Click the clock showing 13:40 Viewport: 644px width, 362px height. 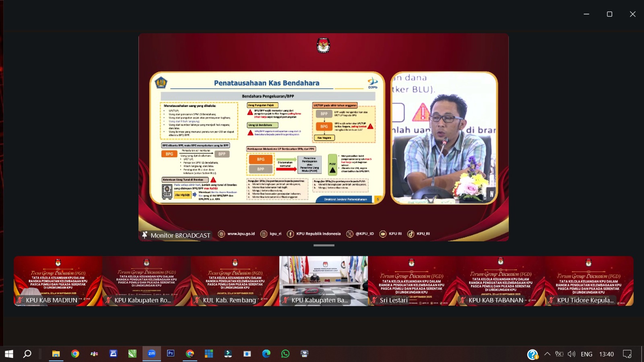pos(606,354)
